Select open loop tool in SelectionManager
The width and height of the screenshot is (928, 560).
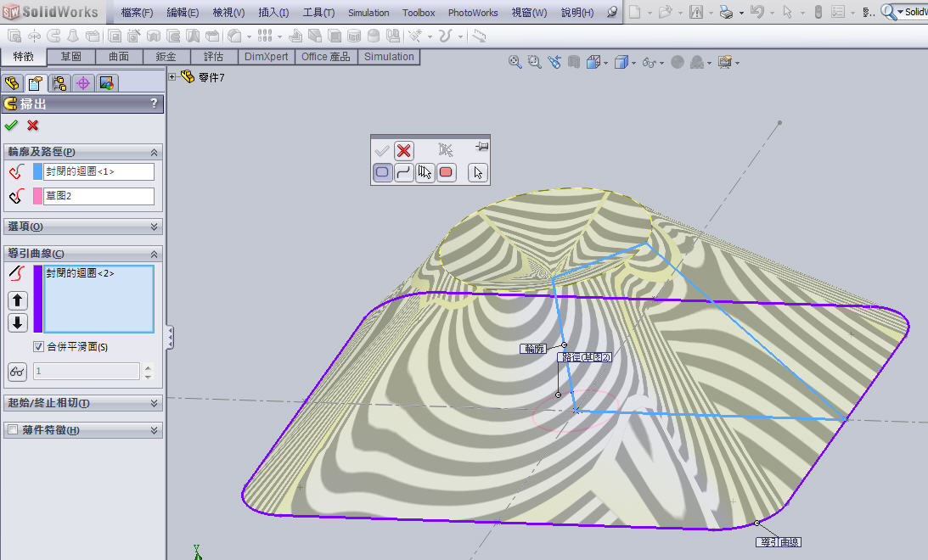[x=403, y=172]
